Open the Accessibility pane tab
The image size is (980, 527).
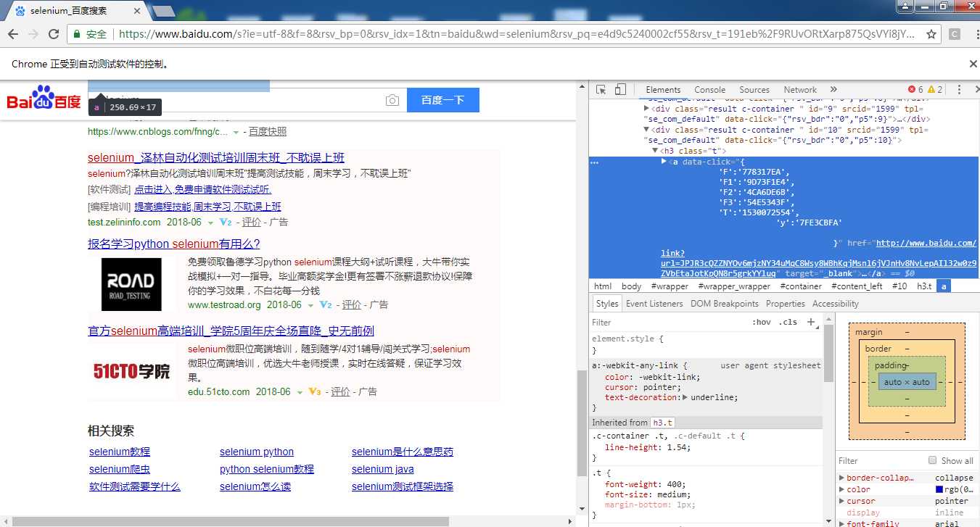[835, 304]
